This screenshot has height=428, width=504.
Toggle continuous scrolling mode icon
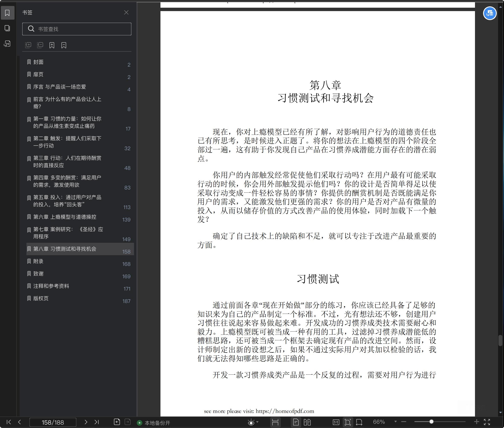[x=275, y=422]
